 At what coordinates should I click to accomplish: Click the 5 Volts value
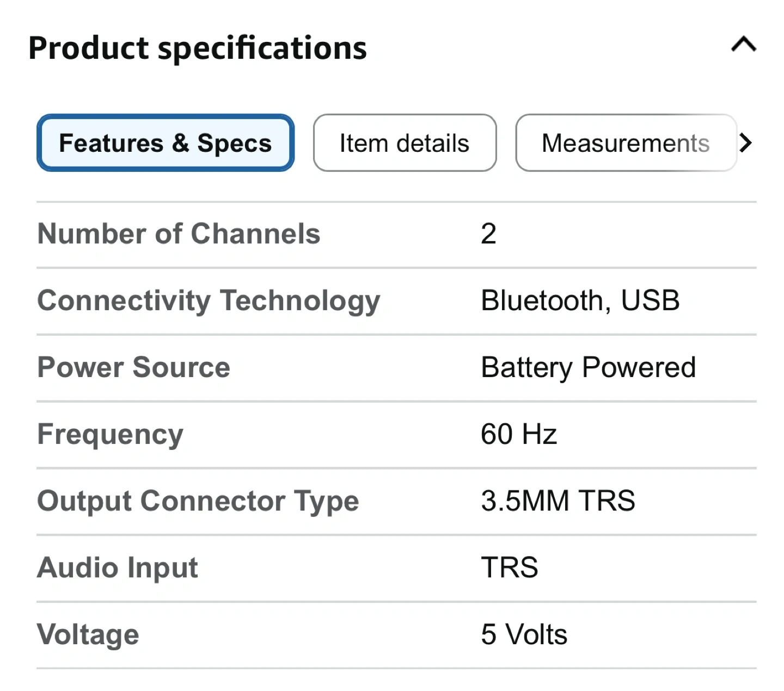click(524, 634)
